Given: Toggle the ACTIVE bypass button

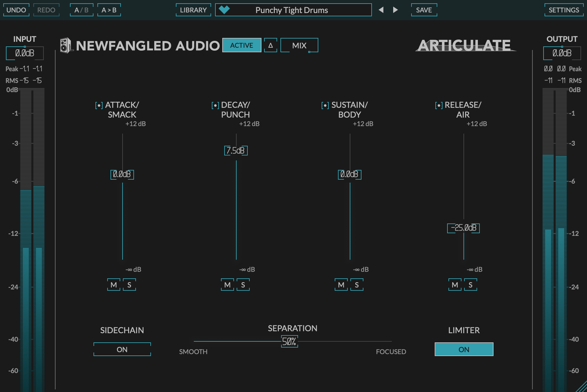Looking at the screenshot, I should tap(242, 45).
